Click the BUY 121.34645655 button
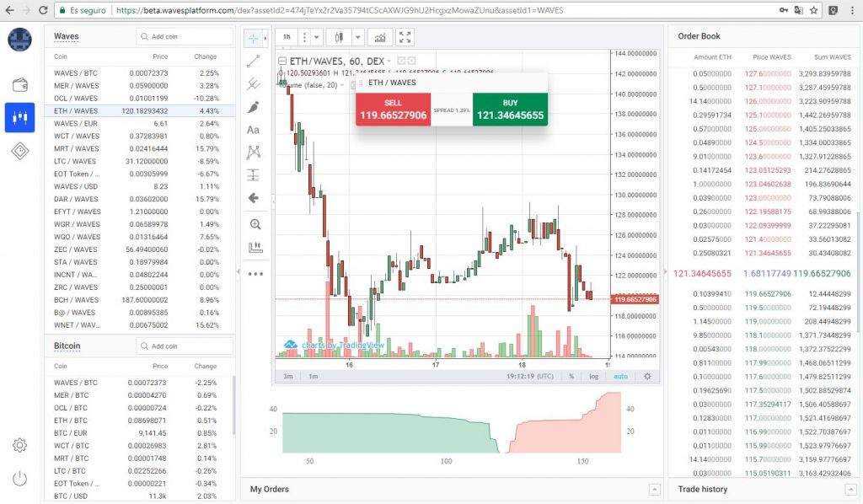 tap(510, 110)
